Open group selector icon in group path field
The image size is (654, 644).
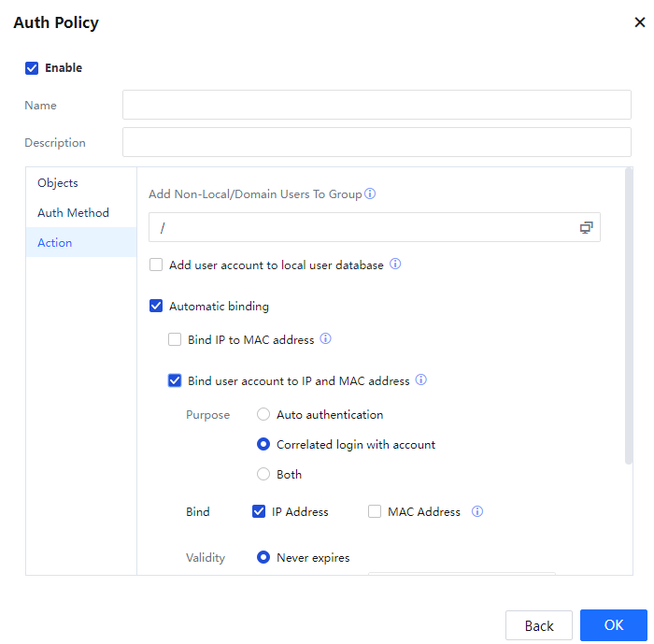coord(586,227)
